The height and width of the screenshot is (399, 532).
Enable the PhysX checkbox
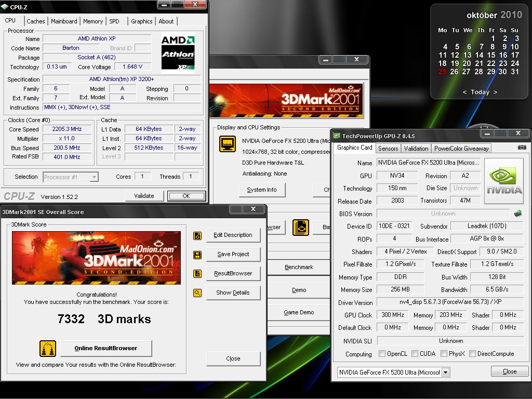click(444, 353)
